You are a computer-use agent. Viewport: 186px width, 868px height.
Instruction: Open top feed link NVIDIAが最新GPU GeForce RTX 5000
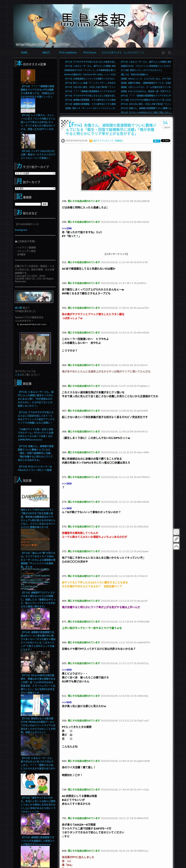click(90, 75)
